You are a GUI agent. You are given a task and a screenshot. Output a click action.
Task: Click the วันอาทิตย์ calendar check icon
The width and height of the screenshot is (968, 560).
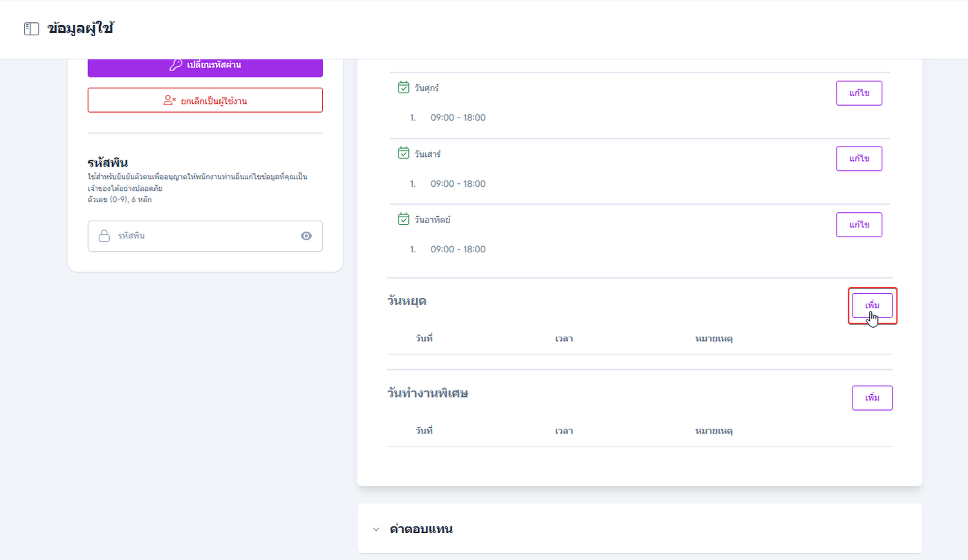(x=404, y=219)
